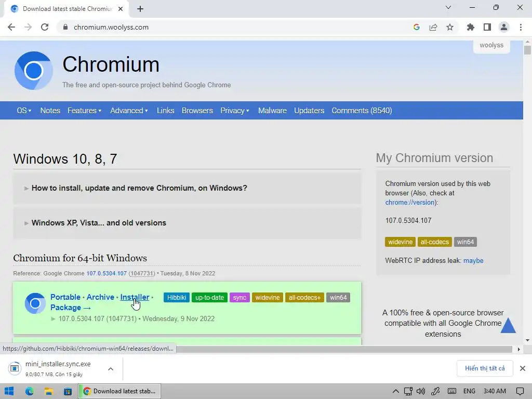This screenshot has height=399, width=532.
Task: Click the purple sync tag
Action: 240,298
